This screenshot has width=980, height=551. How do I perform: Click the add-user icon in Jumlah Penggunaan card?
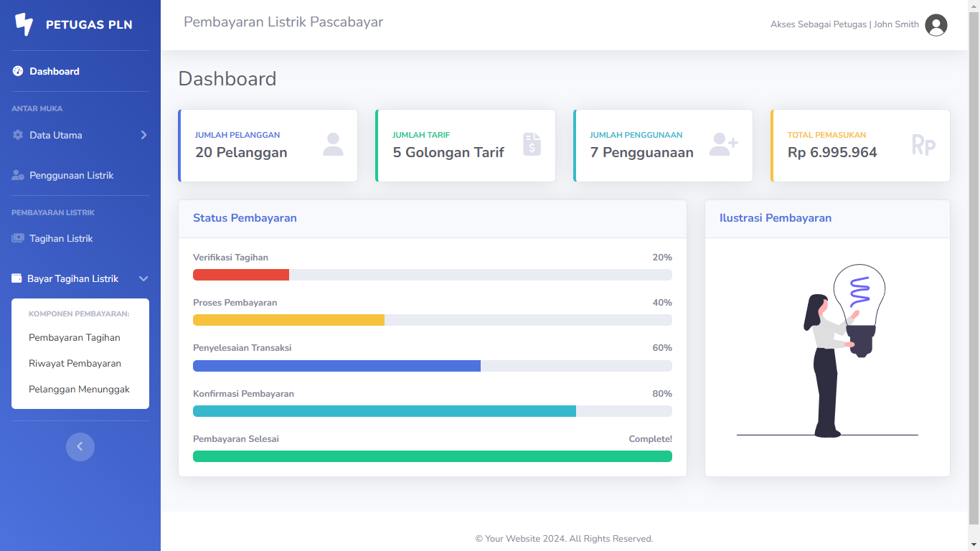(723, 144)
